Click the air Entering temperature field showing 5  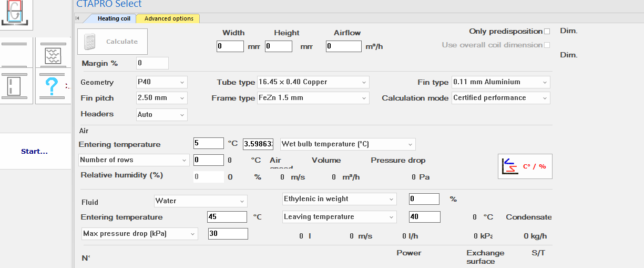click(x=209, y=143)
